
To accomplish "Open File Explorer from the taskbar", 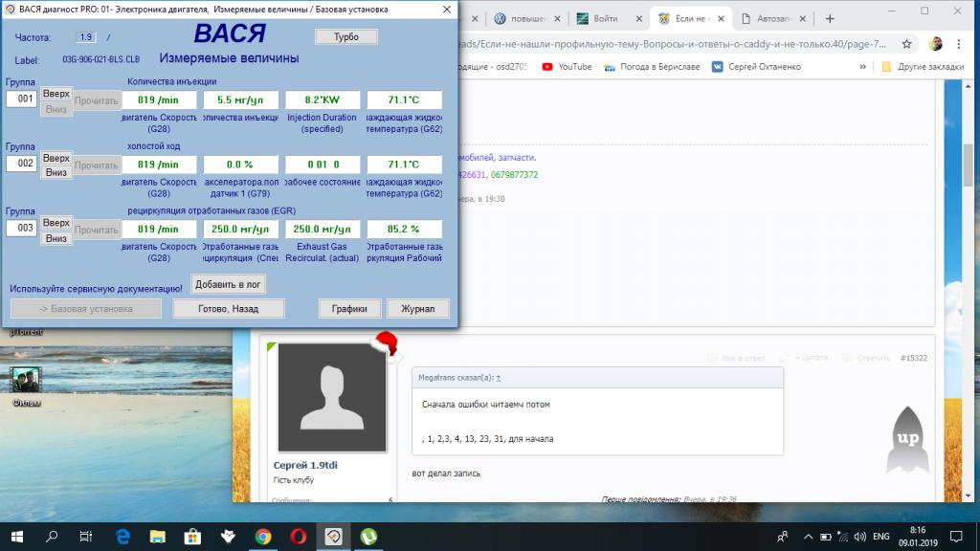I will (x=158, y=537).
